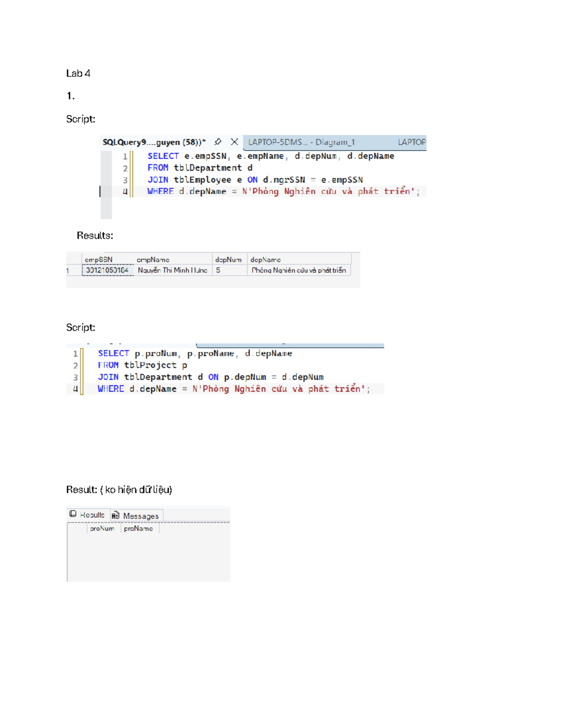This screenshot has height=728, width=563.
Task: Click the pin icon on SQLQuery9 tab
Action: tap(218, 142)
